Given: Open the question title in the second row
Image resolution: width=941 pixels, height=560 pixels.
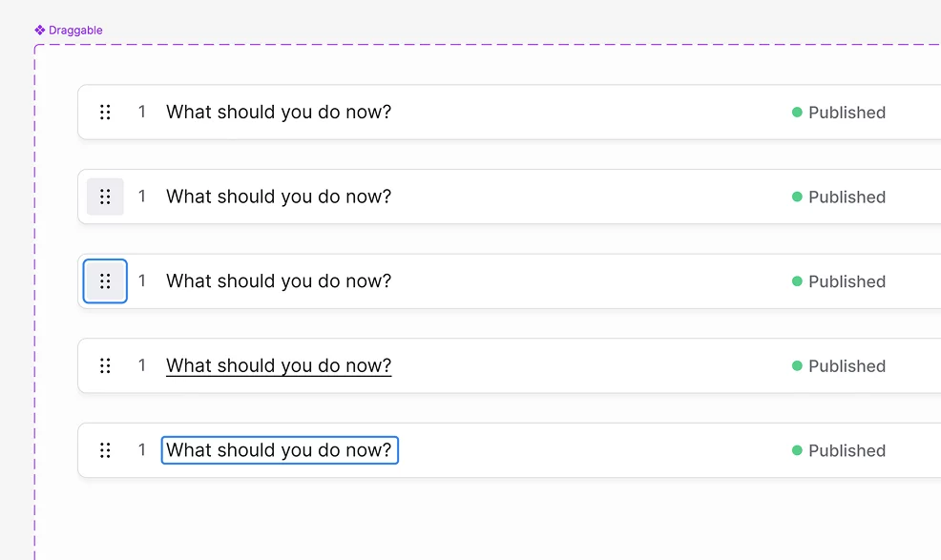Looking at the screenshot, I should pos(279,197).
